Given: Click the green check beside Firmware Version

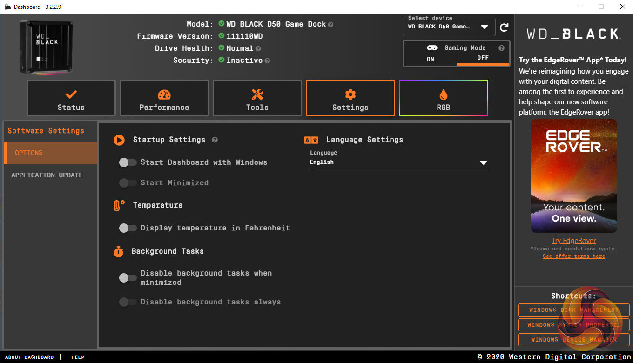Looking at the screenshot, I should [x=222, y=36].
